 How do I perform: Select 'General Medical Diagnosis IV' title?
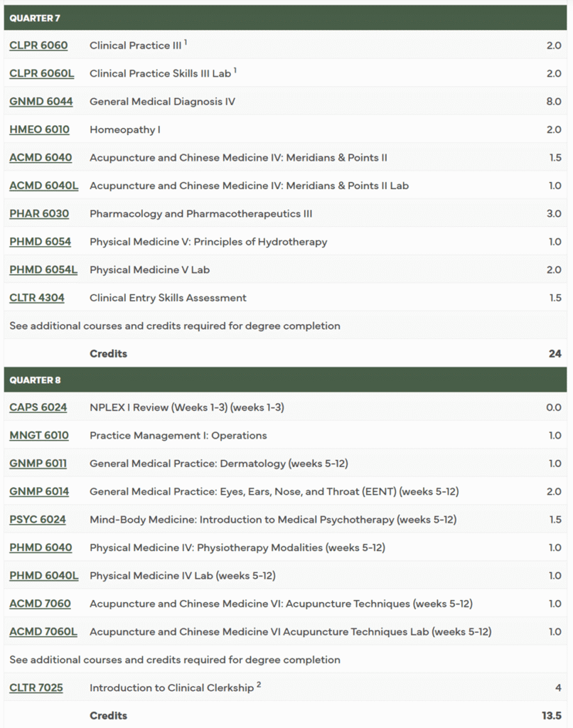coord(163,101)
